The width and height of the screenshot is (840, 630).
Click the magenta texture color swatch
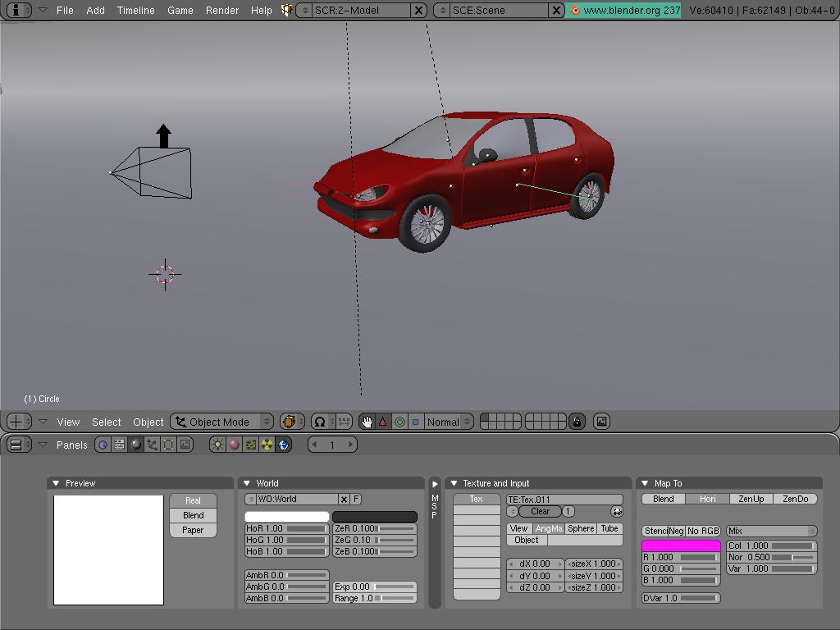pyautogui.click(x=681, y=546)
